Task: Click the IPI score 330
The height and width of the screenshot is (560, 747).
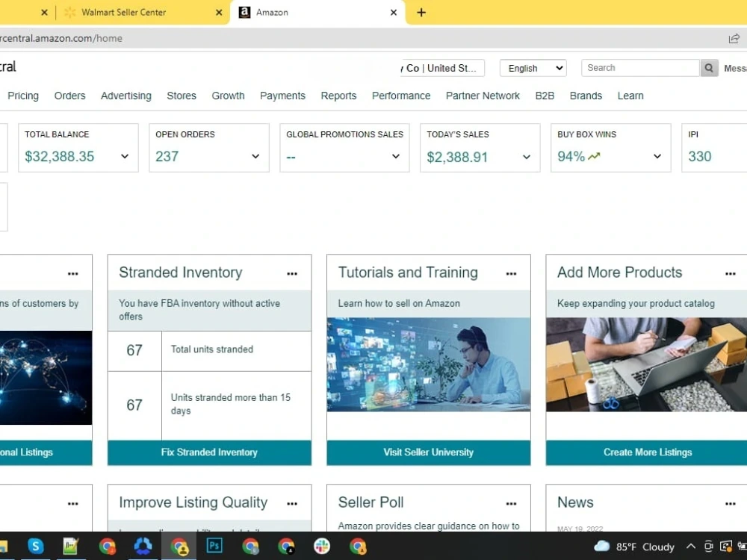Action: click(x=700, y=156)
